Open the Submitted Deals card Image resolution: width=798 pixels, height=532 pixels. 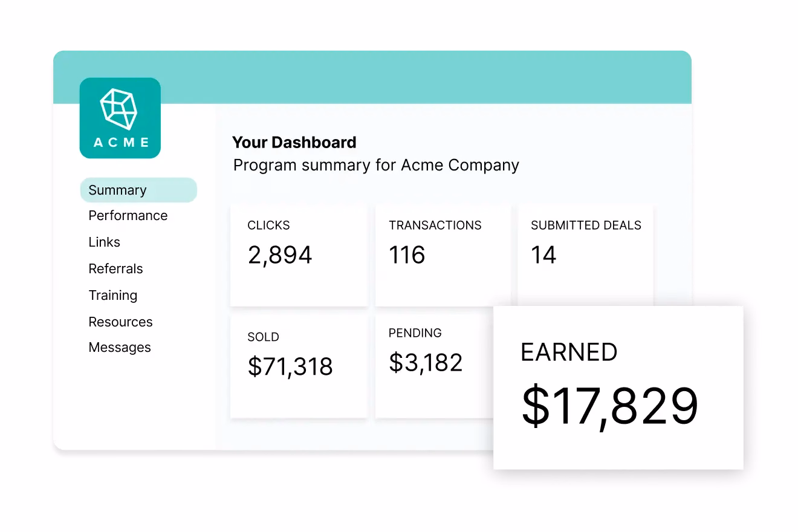pyautogui.click(x=585, y=255)
